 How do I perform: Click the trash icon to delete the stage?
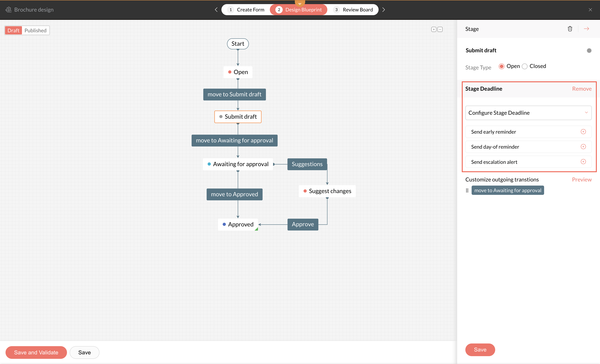[x=570, y=29]
